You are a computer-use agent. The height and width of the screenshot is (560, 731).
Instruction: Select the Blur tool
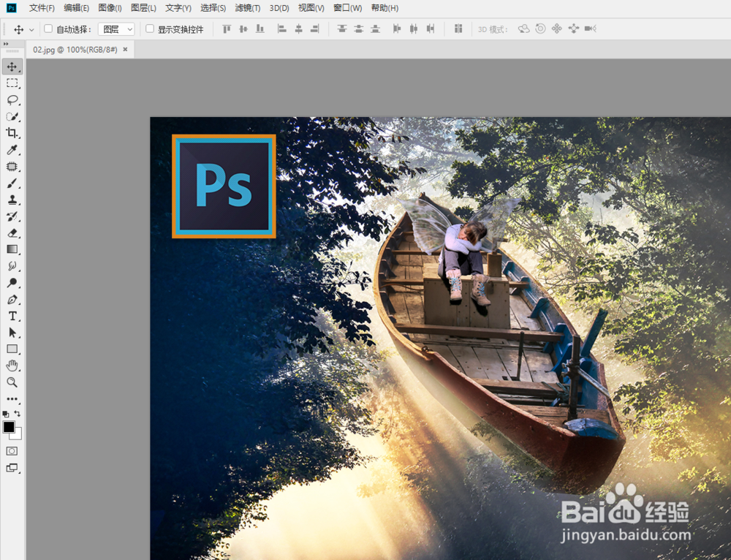coord(12,266)
